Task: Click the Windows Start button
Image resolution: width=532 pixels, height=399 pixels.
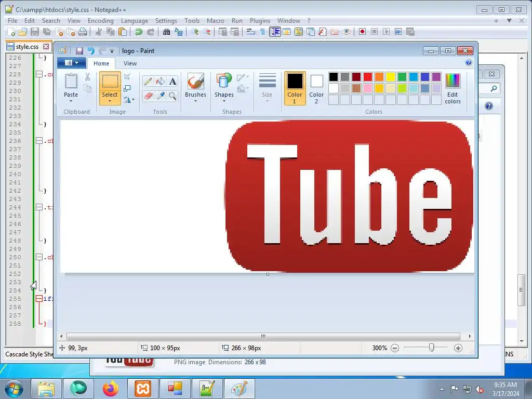Action: click(14, 389)
